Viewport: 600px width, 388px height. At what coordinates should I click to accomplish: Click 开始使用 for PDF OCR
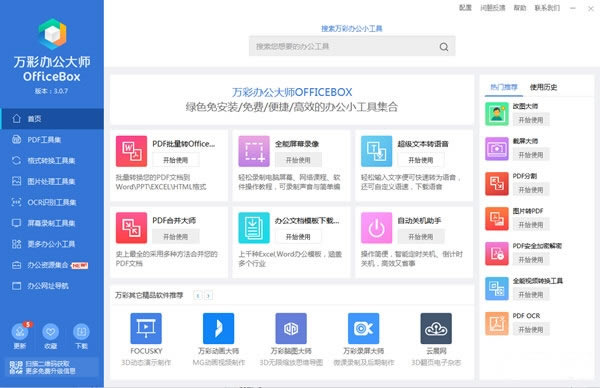tap(531, 329)
